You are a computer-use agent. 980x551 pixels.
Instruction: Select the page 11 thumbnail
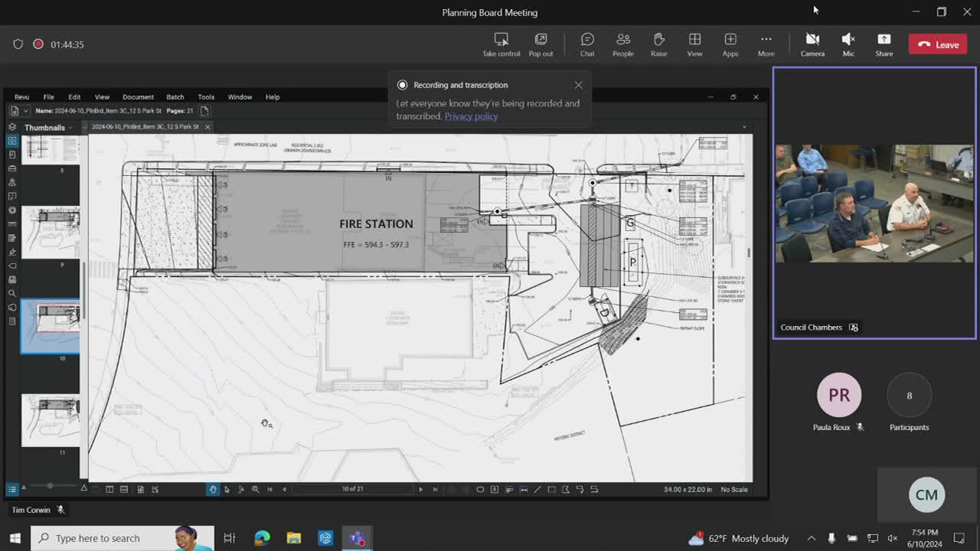coord(51,419)
